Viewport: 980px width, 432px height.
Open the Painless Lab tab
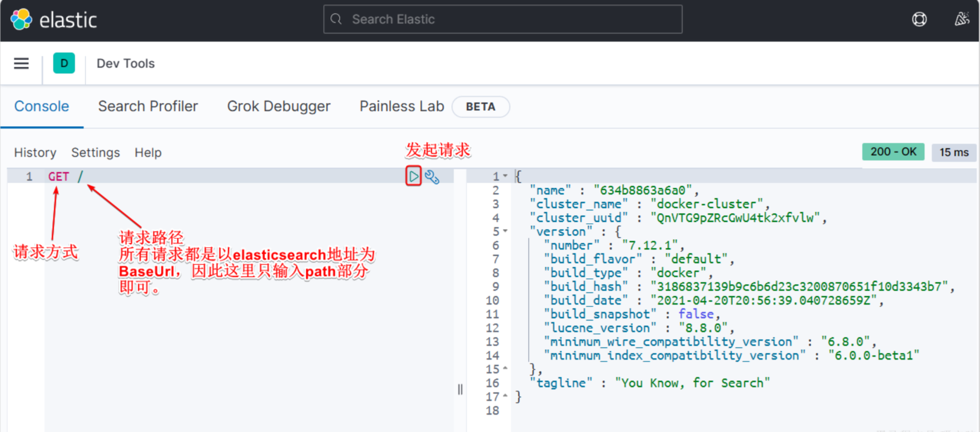[x=402, y=106]
